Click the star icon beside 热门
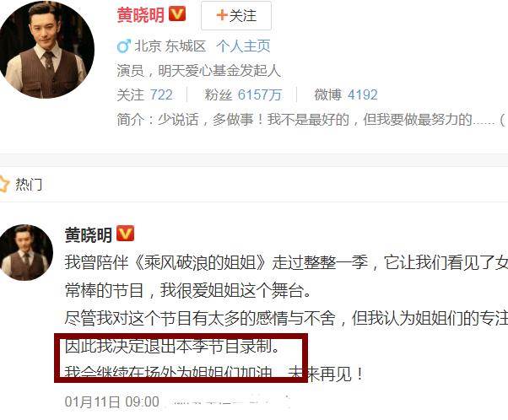This screenshot has height=420, width=508. click(4, 184)
